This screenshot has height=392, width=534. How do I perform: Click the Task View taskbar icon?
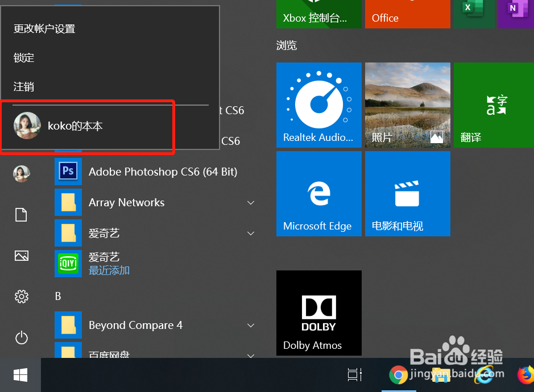click(x=354, y=375)
